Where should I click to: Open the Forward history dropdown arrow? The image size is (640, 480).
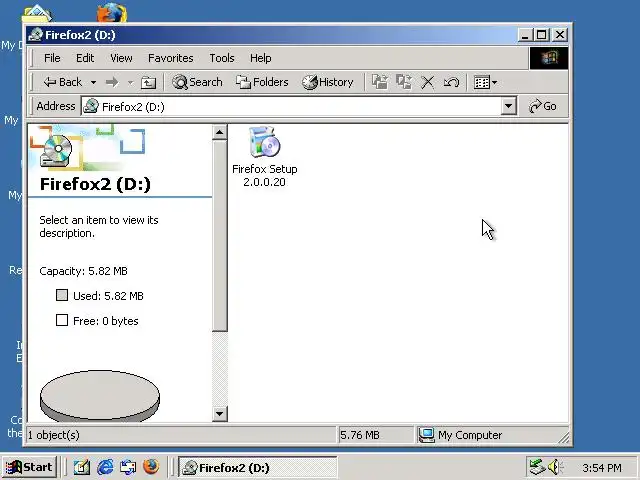[130, 82]
